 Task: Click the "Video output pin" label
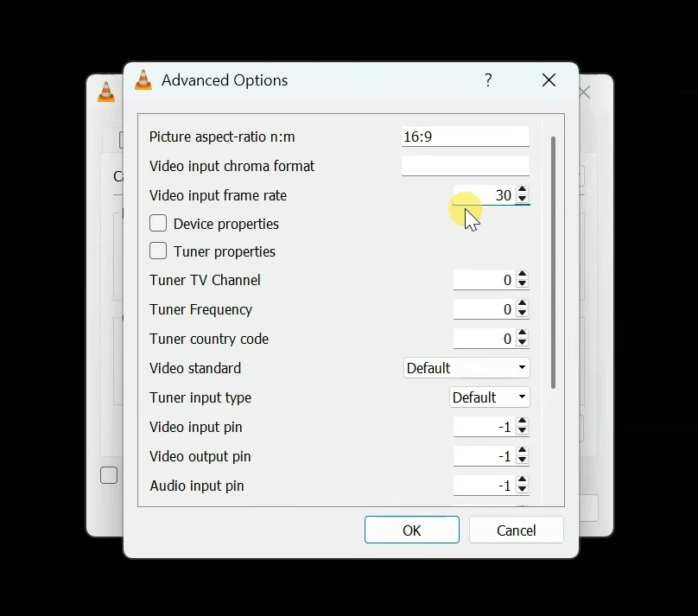(x=200, y=456)
